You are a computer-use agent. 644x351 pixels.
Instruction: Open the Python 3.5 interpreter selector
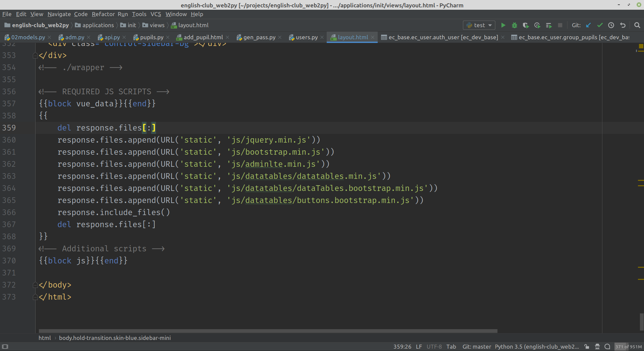click(x=537, y=347)
